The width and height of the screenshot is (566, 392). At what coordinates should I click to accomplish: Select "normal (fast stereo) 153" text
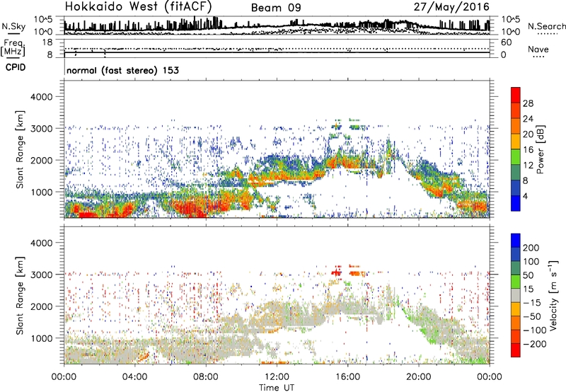pos(122,70)
